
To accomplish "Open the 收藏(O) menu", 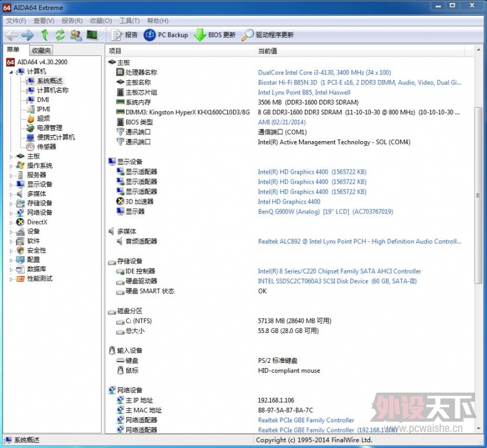I will 101,21.
